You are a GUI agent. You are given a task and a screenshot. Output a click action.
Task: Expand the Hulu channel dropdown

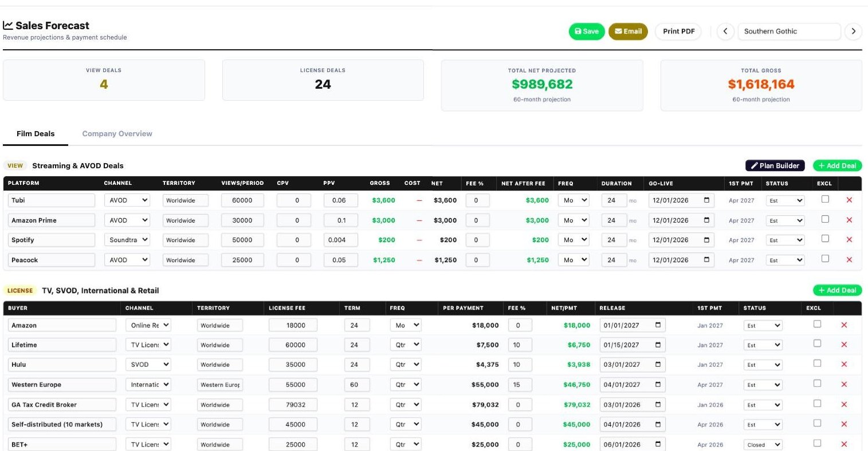point(148,365)
